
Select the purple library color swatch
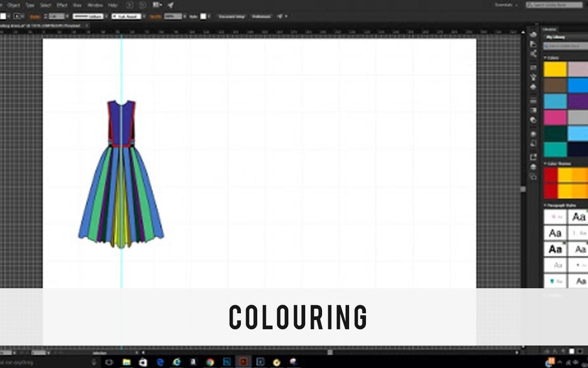point(578,101)
